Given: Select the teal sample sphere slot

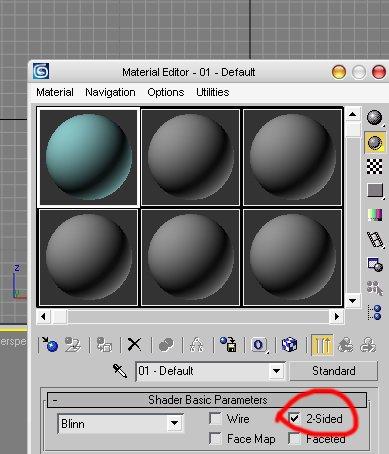Looking at the screenshot, I should [x=88, y=157].
